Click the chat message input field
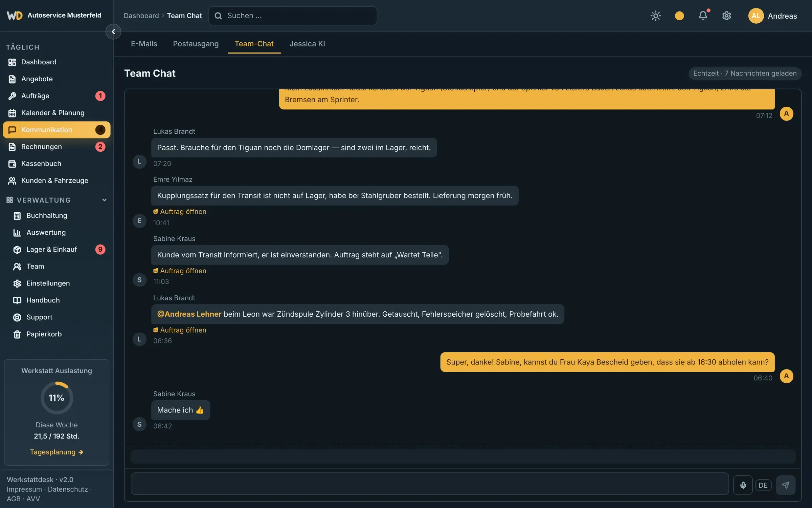 tap(430, 484)
